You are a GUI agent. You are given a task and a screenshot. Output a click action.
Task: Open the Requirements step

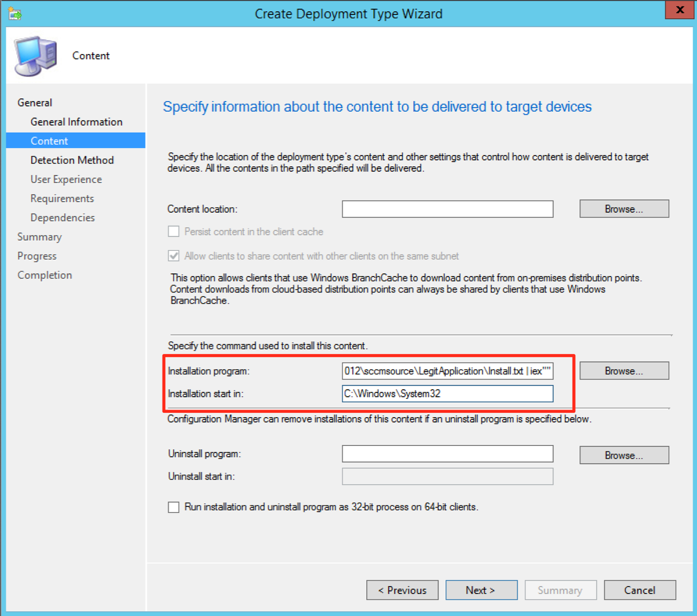pyautogui.click(x=62, y=199)
